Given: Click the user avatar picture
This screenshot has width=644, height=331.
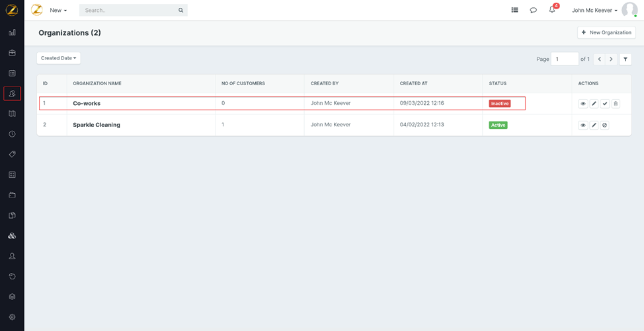Looking at the screenshot, I should coord(629,10).
